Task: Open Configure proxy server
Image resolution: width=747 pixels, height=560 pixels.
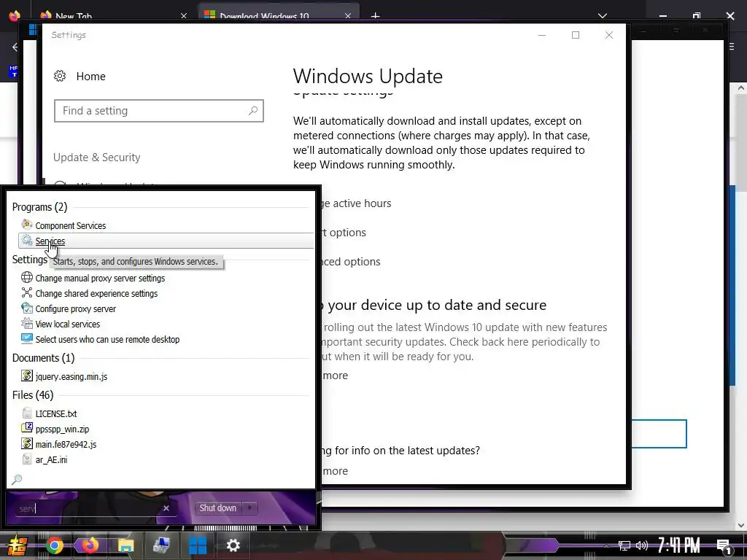Action: 75,308
